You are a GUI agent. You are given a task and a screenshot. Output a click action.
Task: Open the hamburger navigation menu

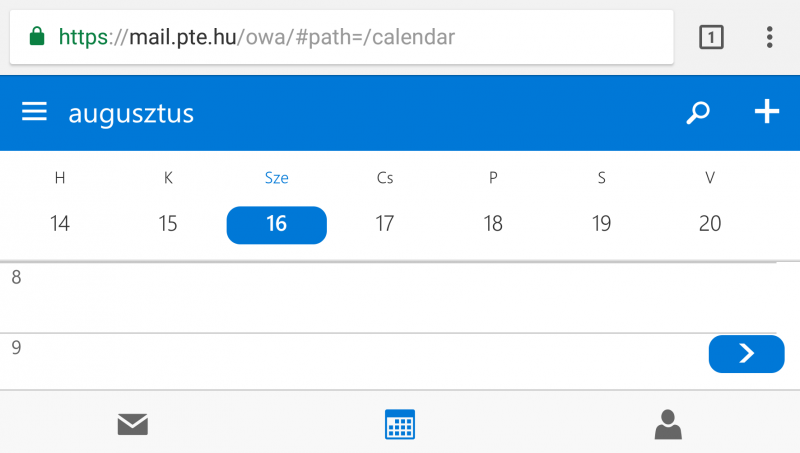(x=34, y=111)
